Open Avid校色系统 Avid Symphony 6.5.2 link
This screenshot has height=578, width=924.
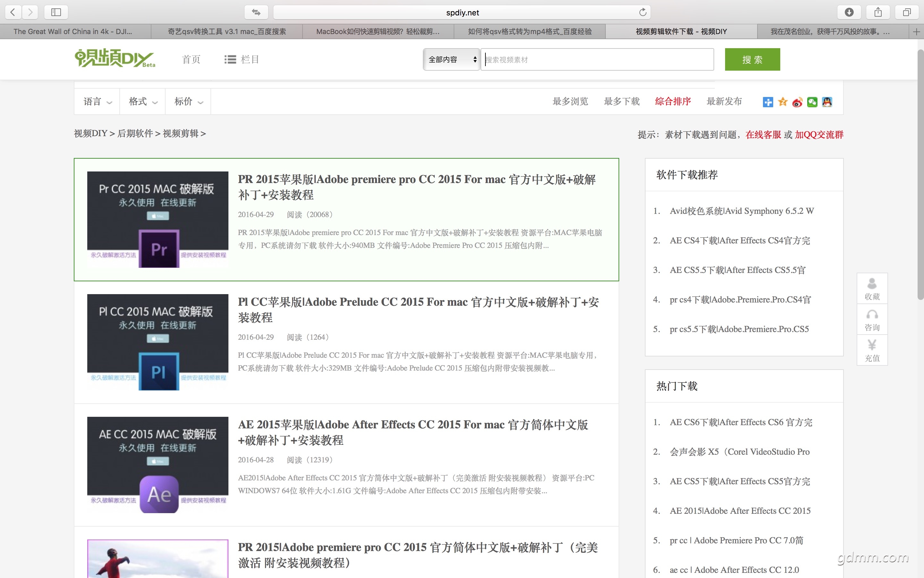click(x=742, y=211)
